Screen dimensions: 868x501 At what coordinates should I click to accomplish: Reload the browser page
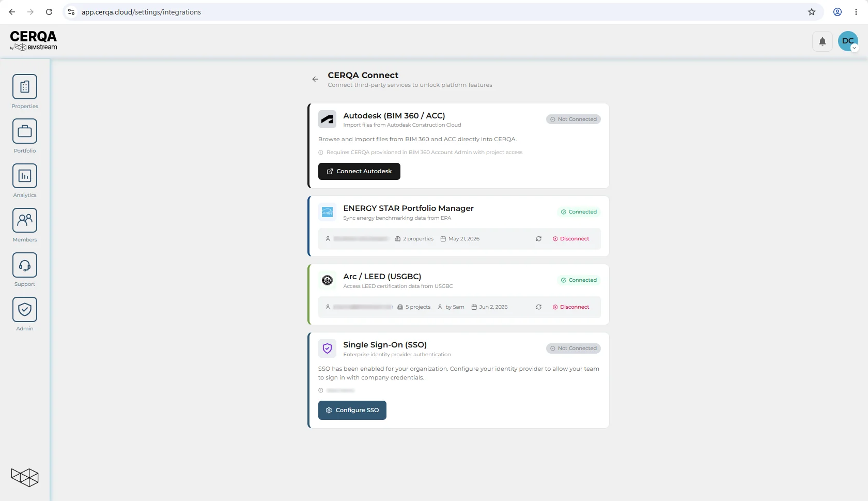click(49, 12)
